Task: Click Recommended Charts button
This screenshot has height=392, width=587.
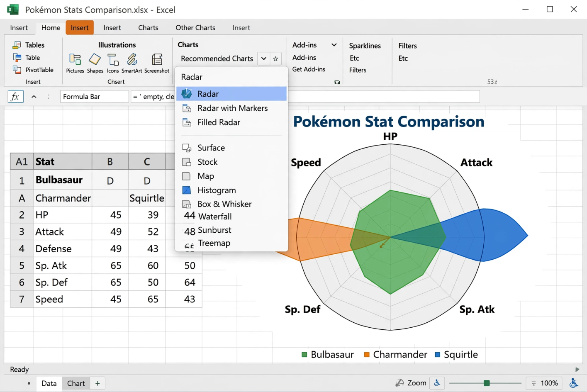Action: 217,59
